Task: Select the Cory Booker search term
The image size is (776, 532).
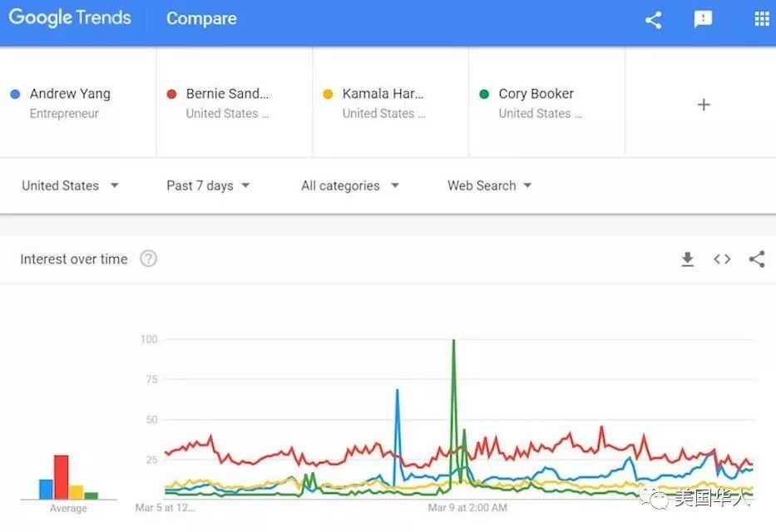Action: pos(536,94)
